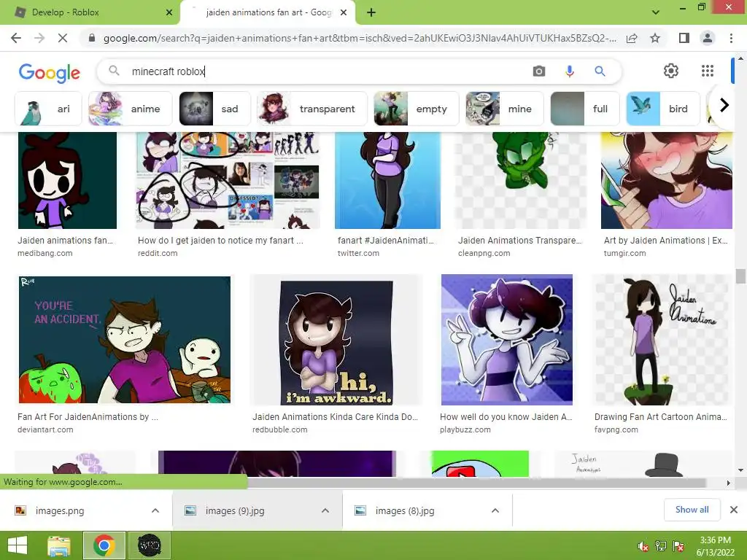Screen dimensions: 747x560
Task: Open the playbuzz peace-sign Jaiden image
Action: (507, 340)
